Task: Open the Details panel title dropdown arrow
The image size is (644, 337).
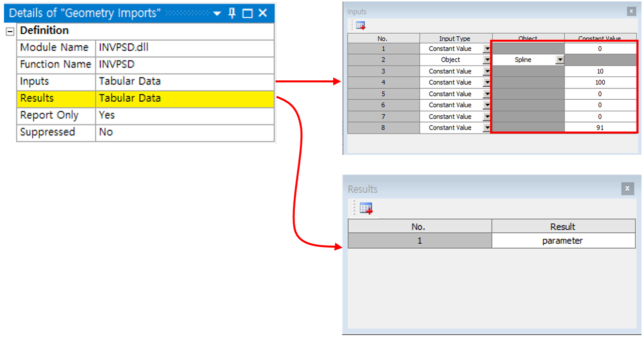Action: 217,13
